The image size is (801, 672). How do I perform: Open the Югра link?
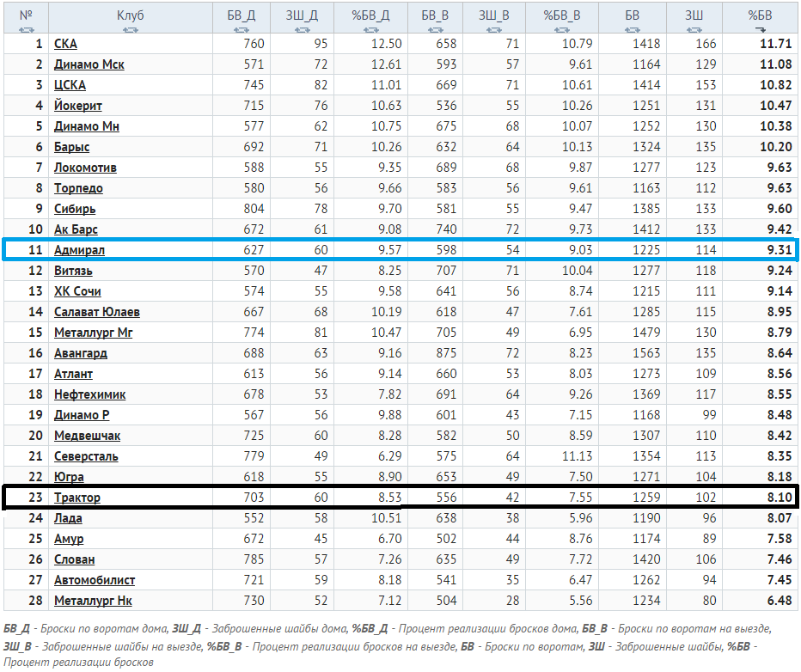(69, 477)
